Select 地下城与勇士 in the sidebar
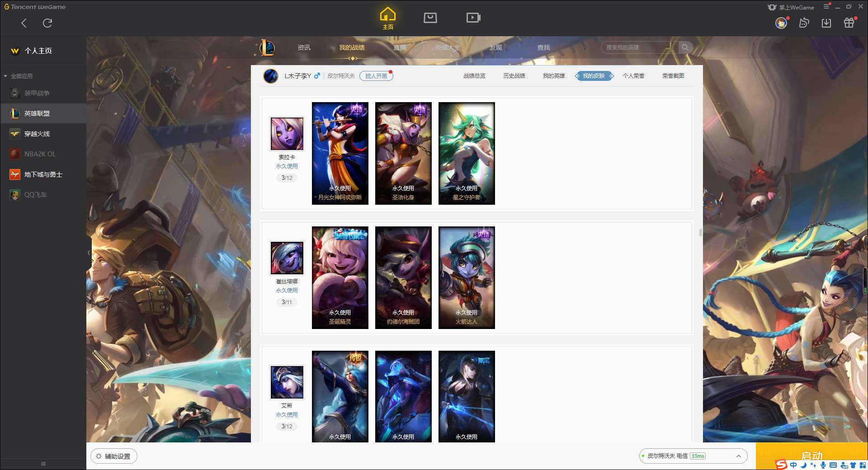Screen dimensions: 868x470 coord(43,174)
